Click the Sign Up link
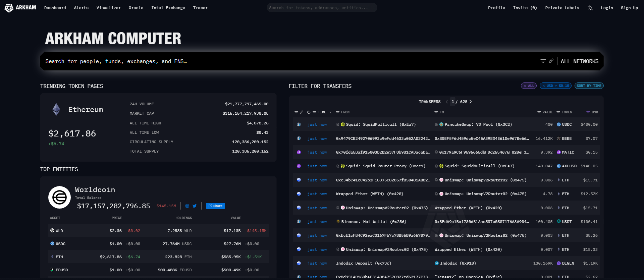The image size is (644, 280). coord(629,8)
